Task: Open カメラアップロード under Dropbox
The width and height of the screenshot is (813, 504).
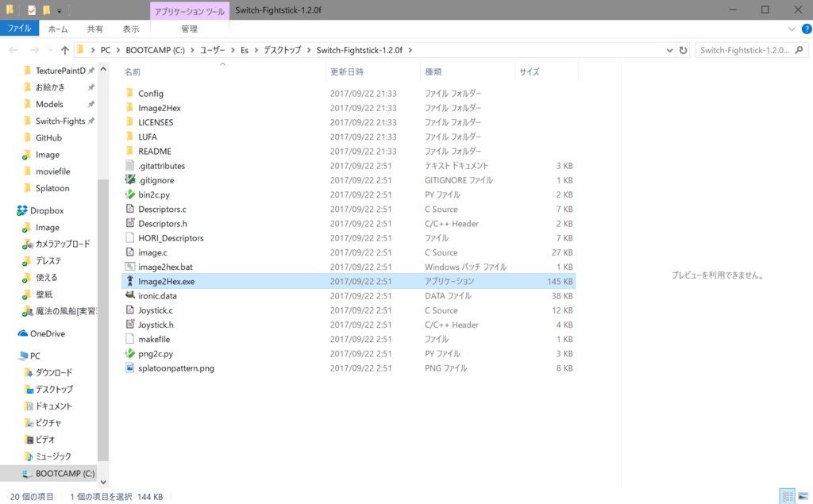Action: (x=63, y=244)
